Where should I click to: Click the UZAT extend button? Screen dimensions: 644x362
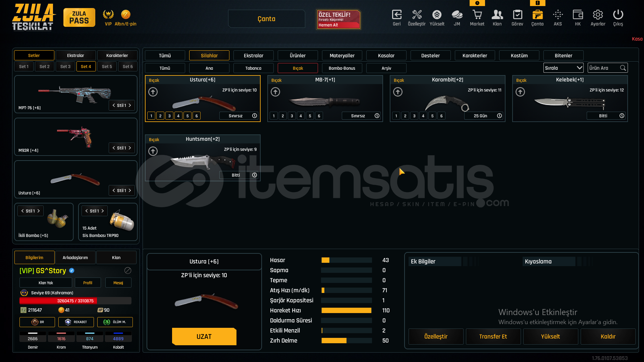click(x=204, y=337)
